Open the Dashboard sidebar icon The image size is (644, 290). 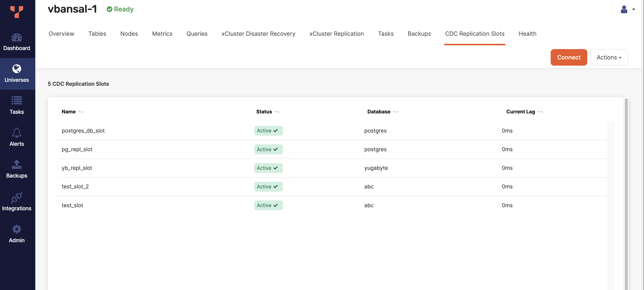(x=17, y=38)
